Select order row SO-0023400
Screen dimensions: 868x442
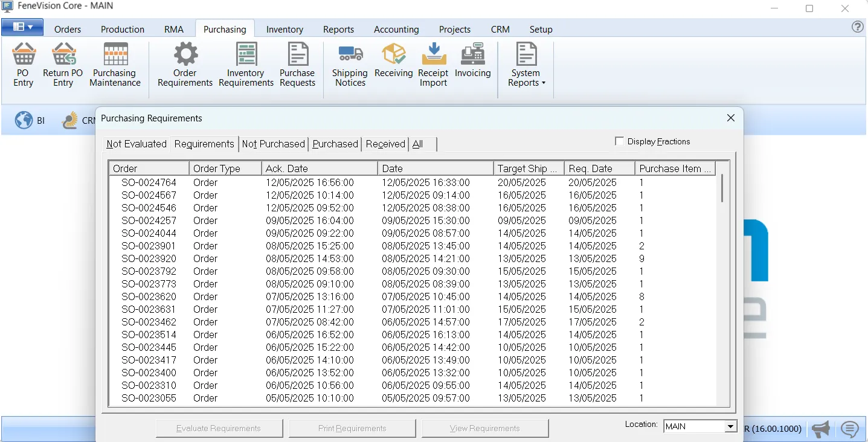pyautogui.click(x=413, y=373)
